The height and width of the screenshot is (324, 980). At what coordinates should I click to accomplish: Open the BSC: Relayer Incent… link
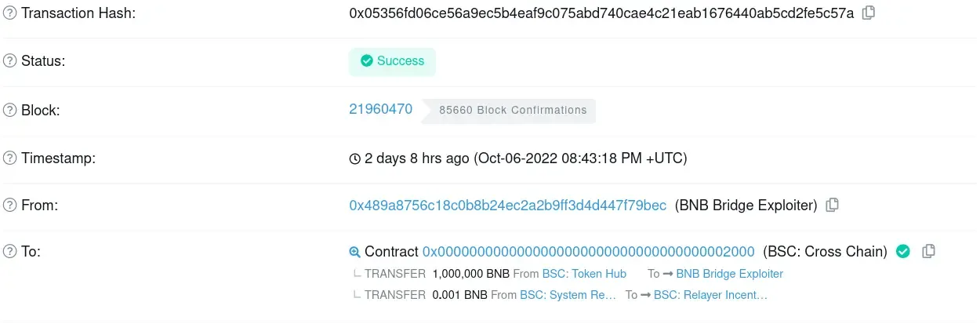pyautogui.click(x=710, y=295)
